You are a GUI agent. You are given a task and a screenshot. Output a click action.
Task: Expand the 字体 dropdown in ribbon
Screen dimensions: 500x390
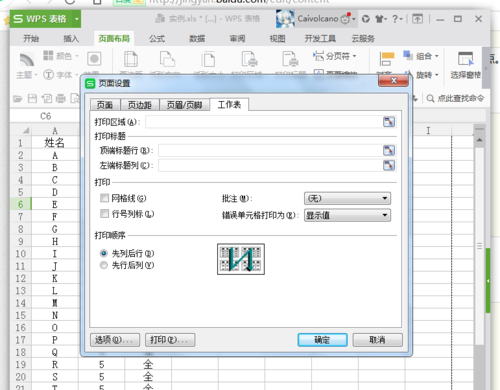coord(77,75)
